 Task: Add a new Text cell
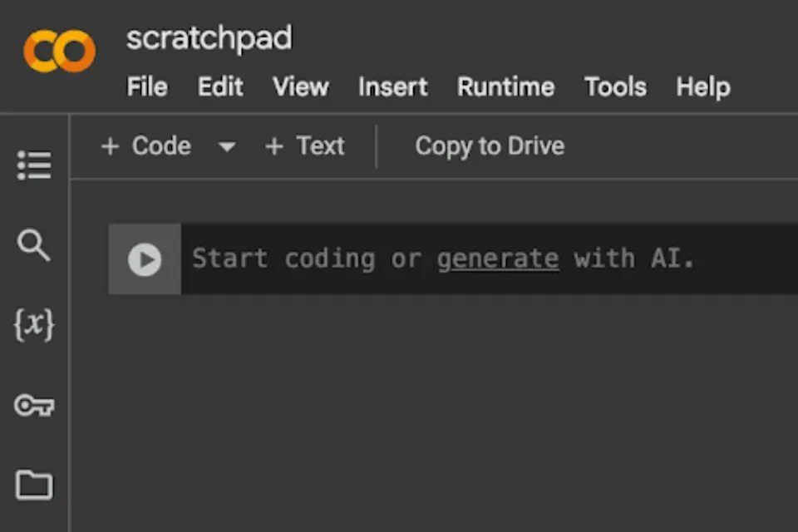click(x=304, y=146)
